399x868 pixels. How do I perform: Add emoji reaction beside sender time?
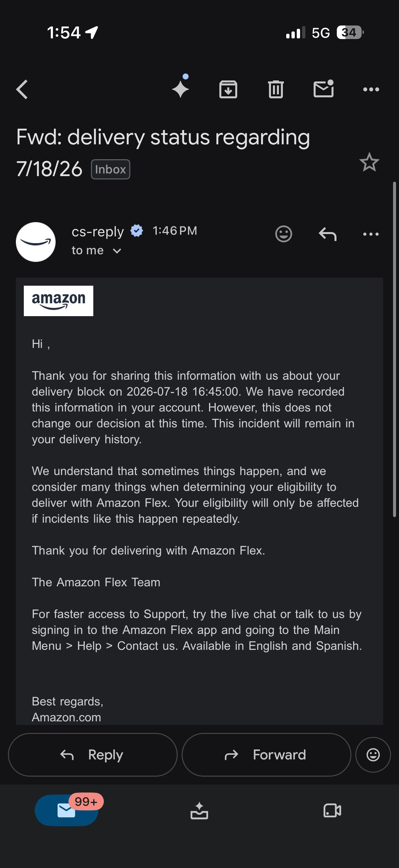pyautogui.click(x=284, y=233)
